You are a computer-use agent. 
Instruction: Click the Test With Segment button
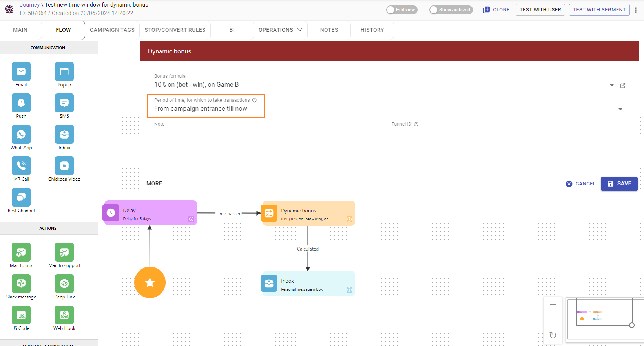(x=599, y=10)
